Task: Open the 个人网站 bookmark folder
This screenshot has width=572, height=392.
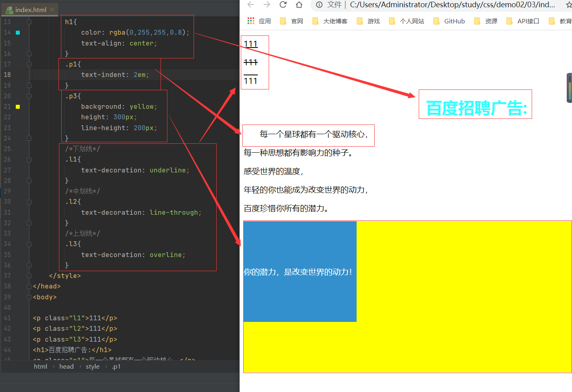Action: click(x=406, y=21)
